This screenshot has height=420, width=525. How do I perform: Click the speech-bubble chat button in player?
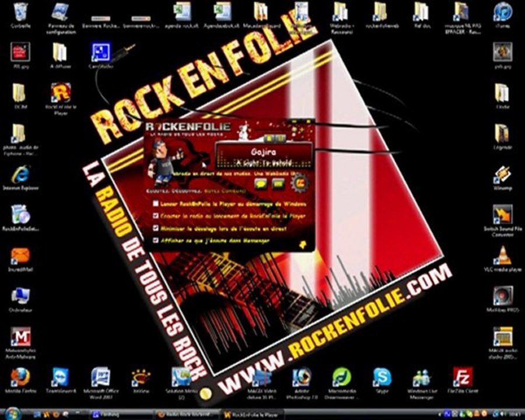pyautogui.click(x=261, y=184)
